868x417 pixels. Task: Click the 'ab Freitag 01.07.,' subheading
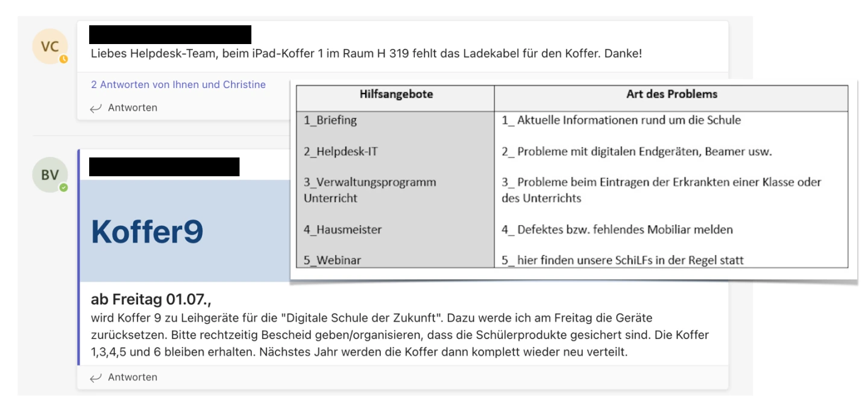click(151, 299)
